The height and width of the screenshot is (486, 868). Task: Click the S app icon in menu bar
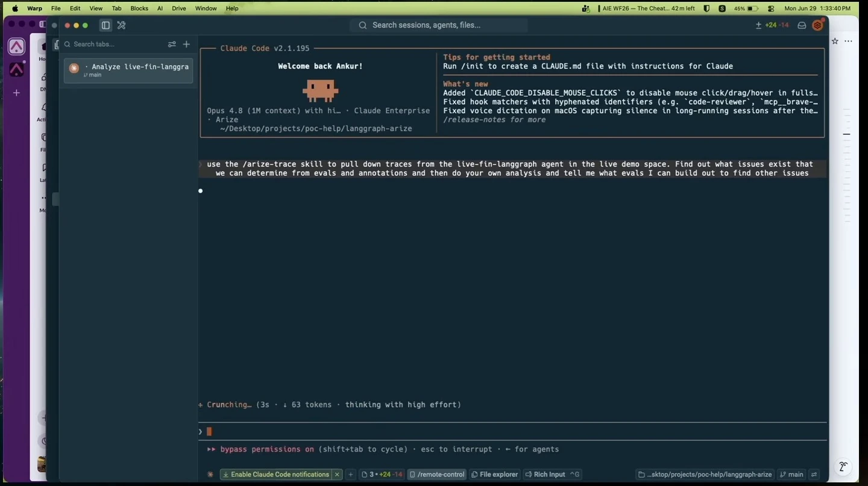722,8
